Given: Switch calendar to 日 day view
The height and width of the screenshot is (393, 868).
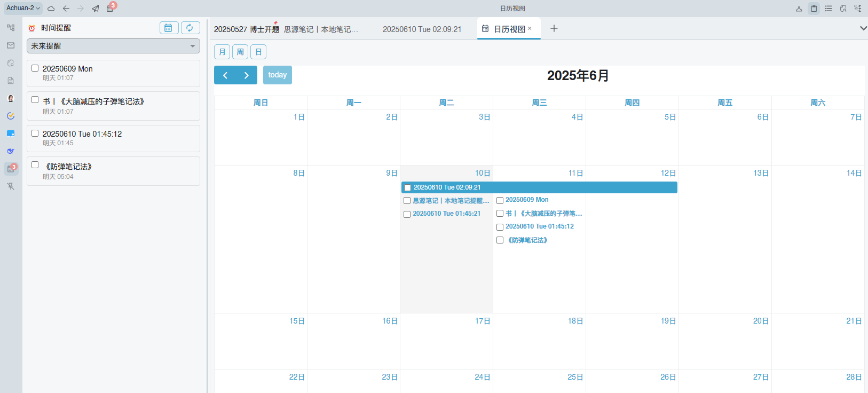Looking at the screenshot, I should tap(258, 52).
